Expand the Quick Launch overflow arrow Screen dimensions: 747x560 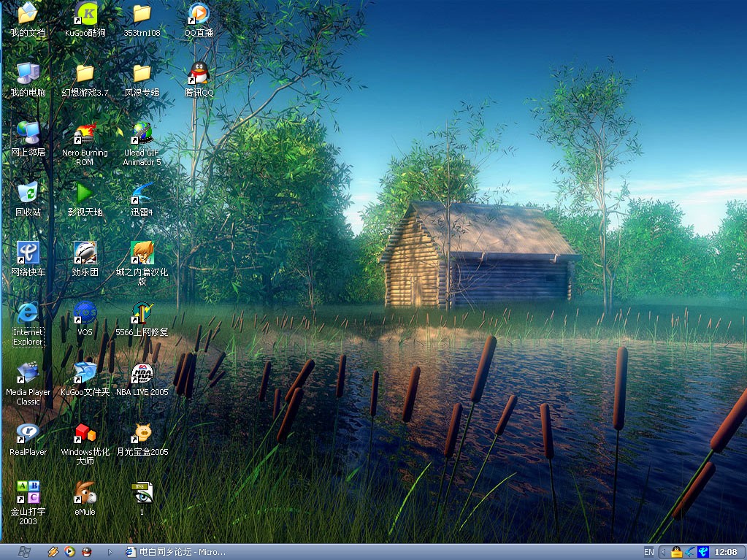[110, 552]
